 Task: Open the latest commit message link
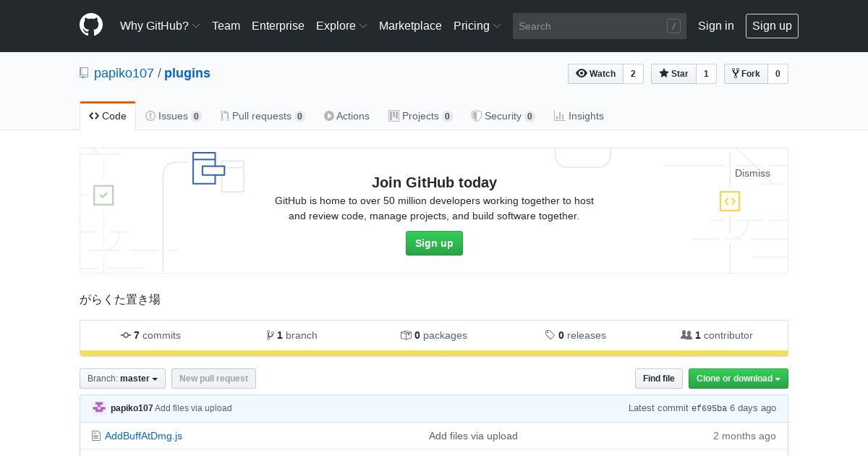[193, 408]
